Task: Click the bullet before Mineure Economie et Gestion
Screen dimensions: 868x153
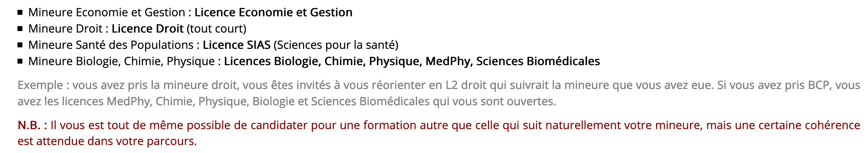Action: (x=20, y=12)
